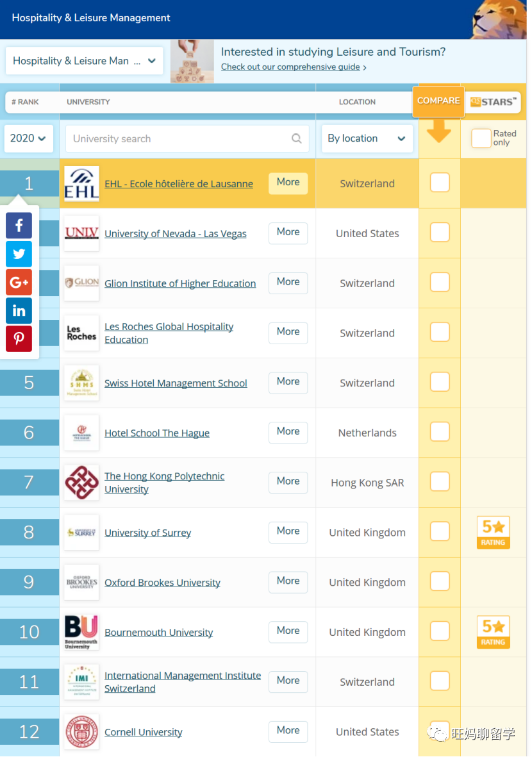Expand More for Les Roches

[288, 332]
